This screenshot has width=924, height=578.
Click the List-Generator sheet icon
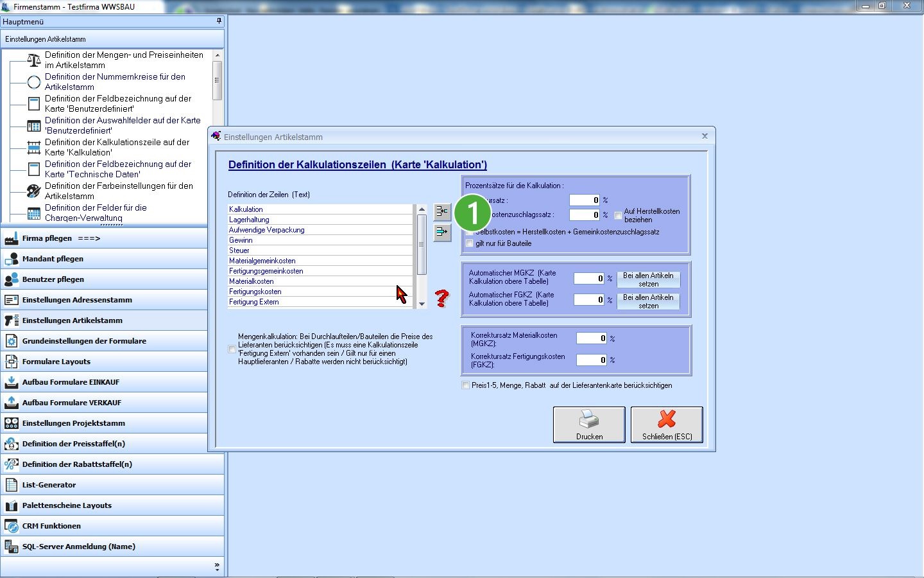(x=12, y=485)
